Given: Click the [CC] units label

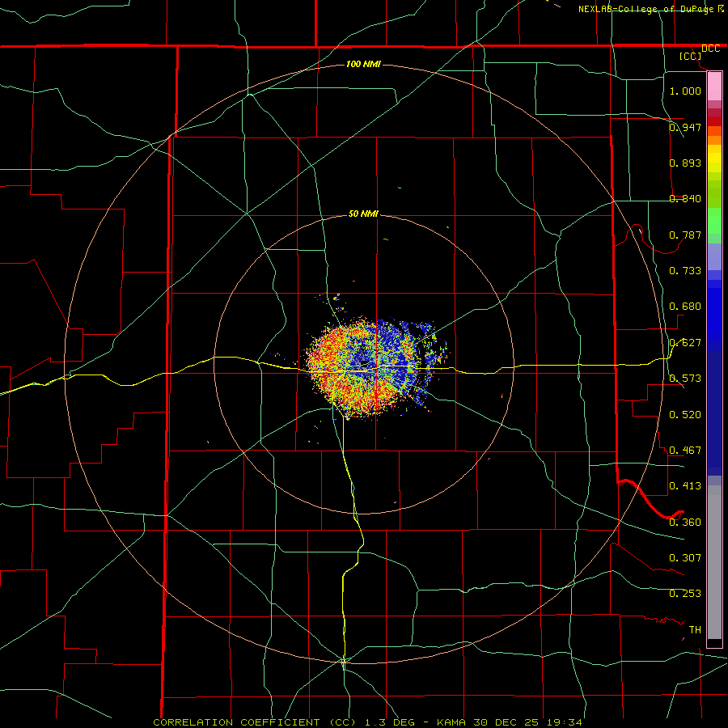Looking at the screenshot, I should tap(691, 56).
